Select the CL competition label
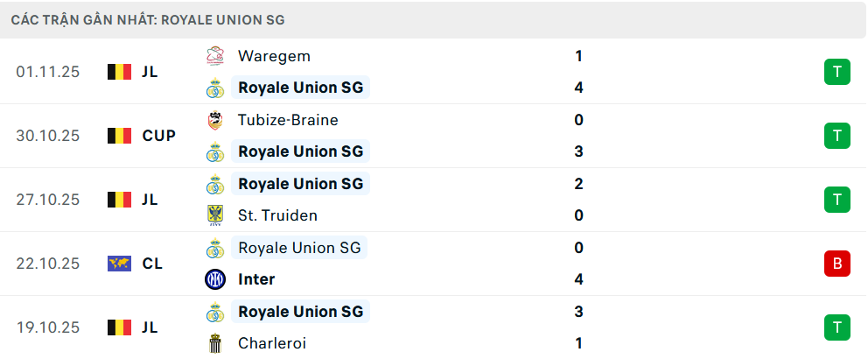 coord(151,264)
